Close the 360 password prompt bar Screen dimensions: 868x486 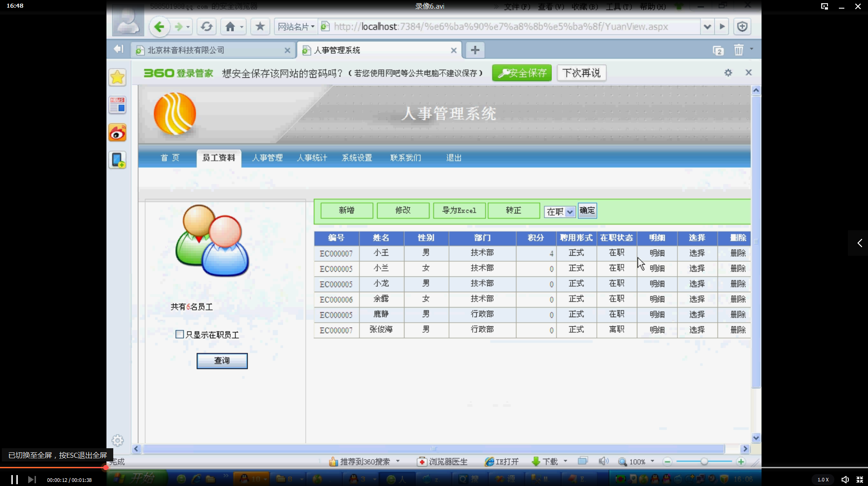749,72
